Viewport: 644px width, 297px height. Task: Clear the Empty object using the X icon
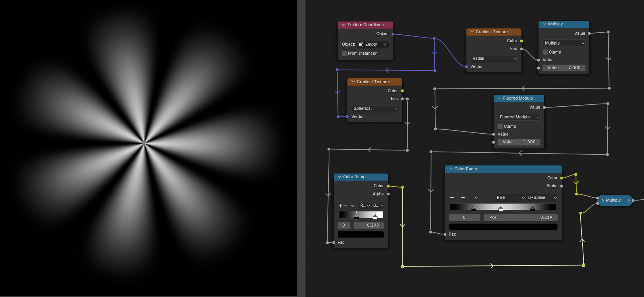(x=385, y=45)
